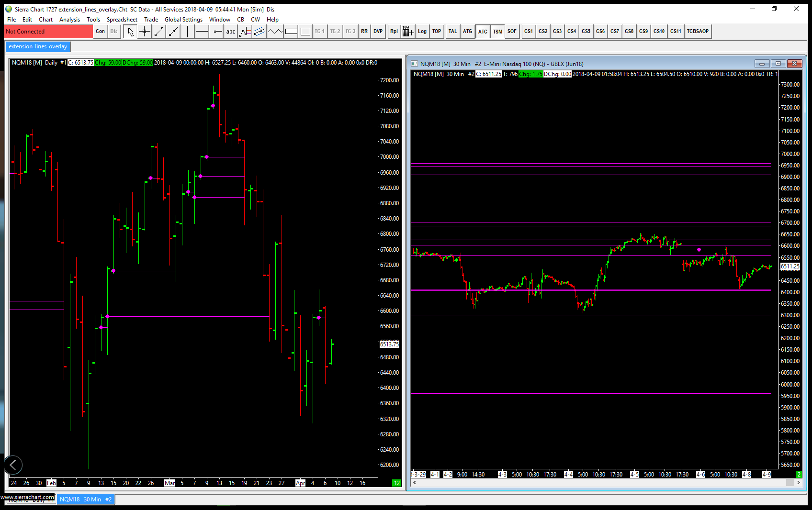Screen dimensions: 812x510
Task: Toggle TC 2 toolbar button
Action: (x=335, y=32)
